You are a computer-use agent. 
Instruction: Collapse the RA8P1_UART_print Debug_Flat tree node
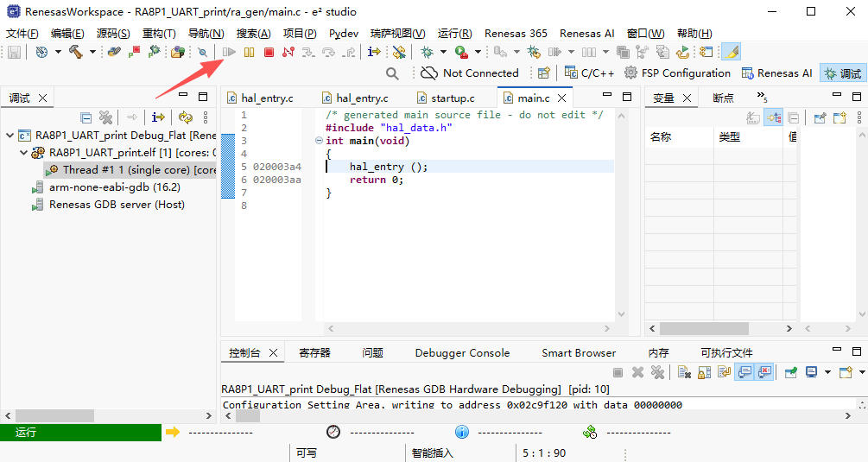(10, 136)
